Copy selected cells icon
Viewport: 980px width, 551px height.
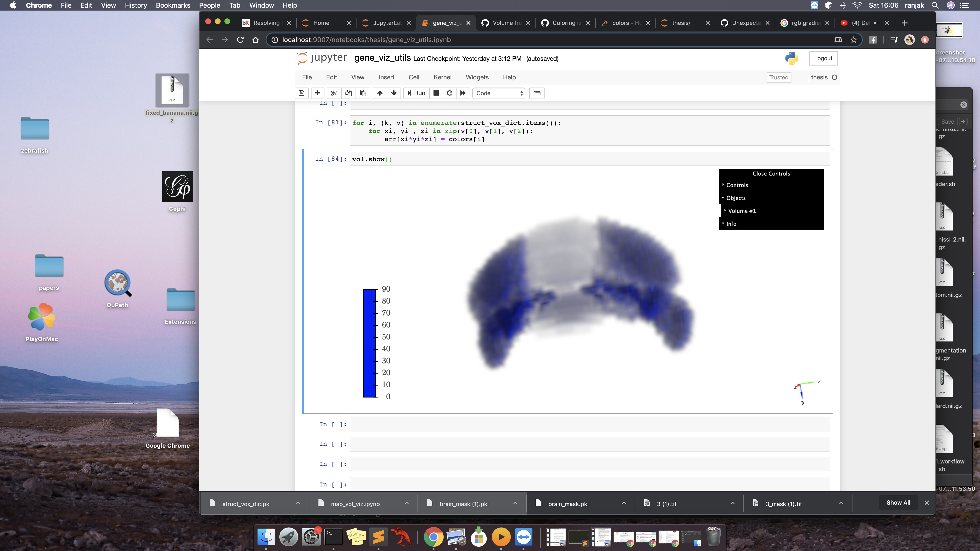click(x=348, y=93)
